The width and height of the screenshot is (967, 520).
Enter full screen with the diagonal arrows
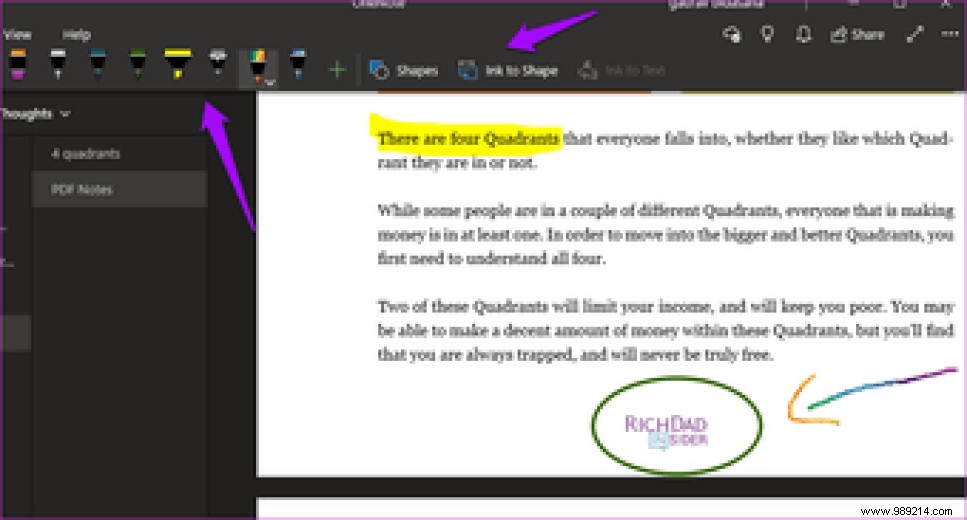click(915, 35)
